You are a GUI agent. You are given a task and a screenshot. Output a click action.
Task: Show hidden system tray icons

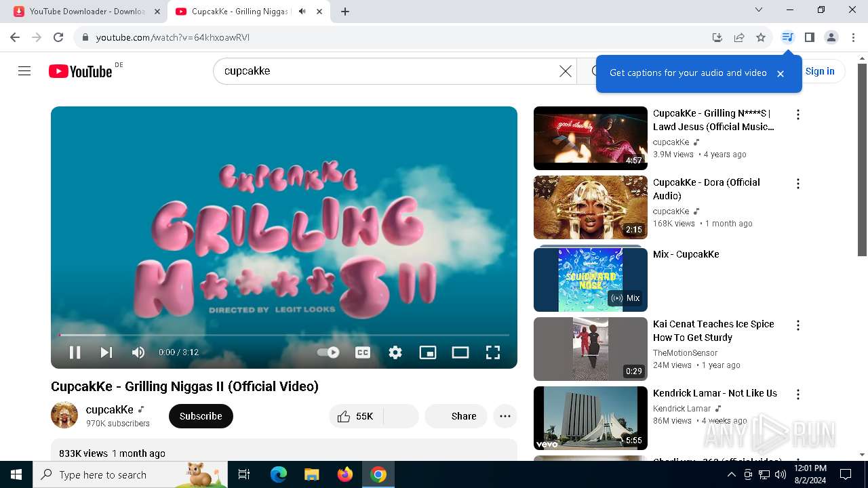[732, 474]
